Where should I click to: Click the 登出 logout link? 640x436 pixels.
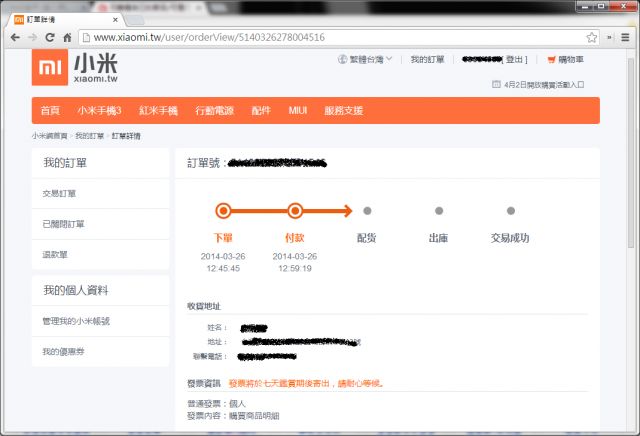click(x=514, y=60)
